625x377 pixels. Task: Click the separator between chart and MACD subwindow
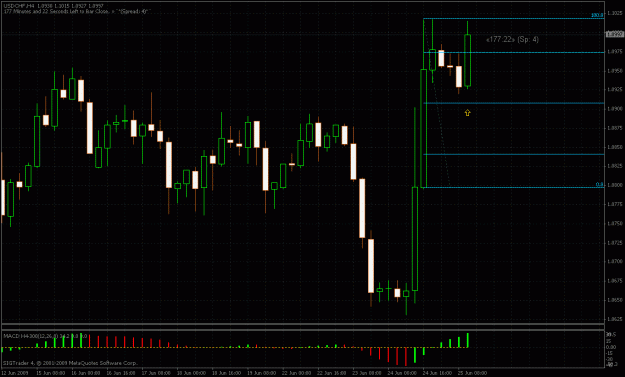click(x=303, y=327)
